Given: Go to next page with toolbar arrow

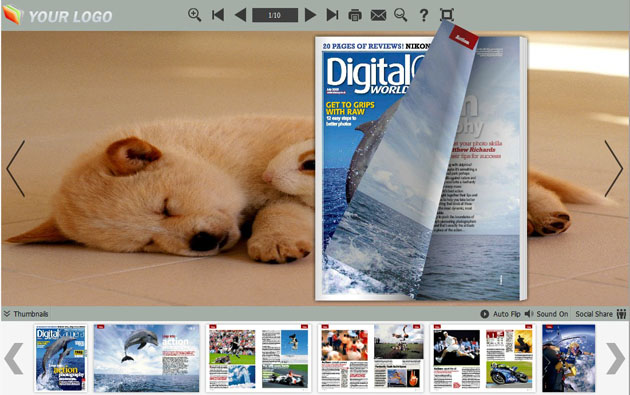Looking at the screenshot, I should point(310,15).
